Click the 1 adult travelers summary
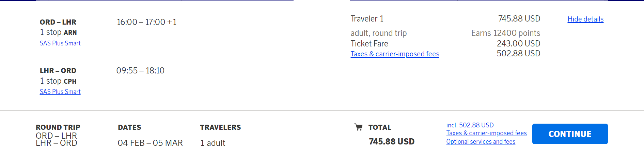 point(213,143)
